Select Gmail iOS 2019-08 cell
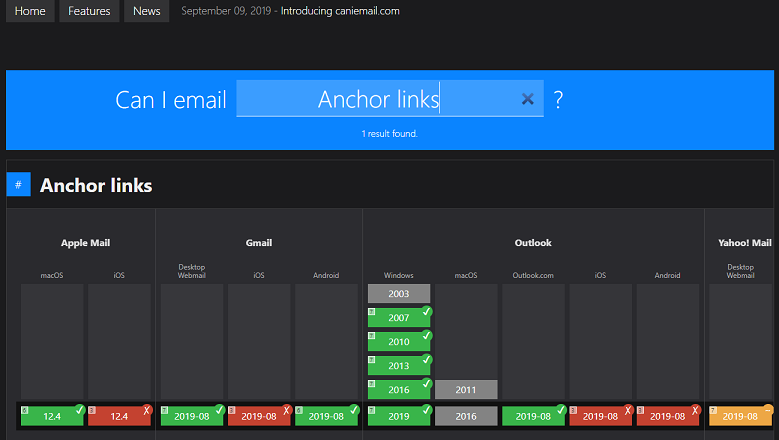Image resolution: width=779 pixels, height=440 pixels. [x=259, y=416]
